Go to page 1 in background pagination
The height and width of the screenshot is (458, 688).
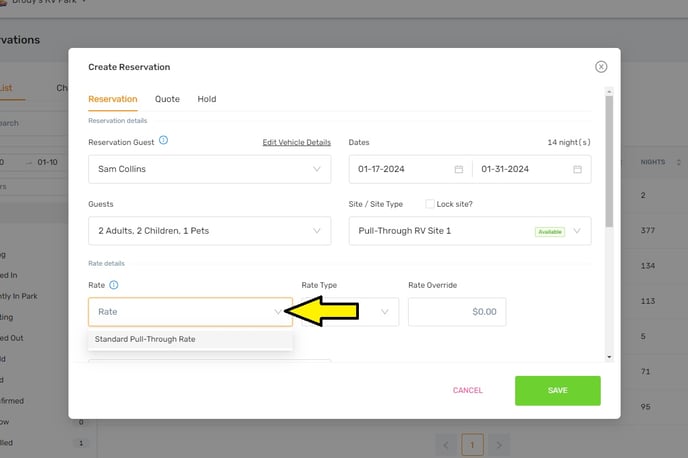473,445
